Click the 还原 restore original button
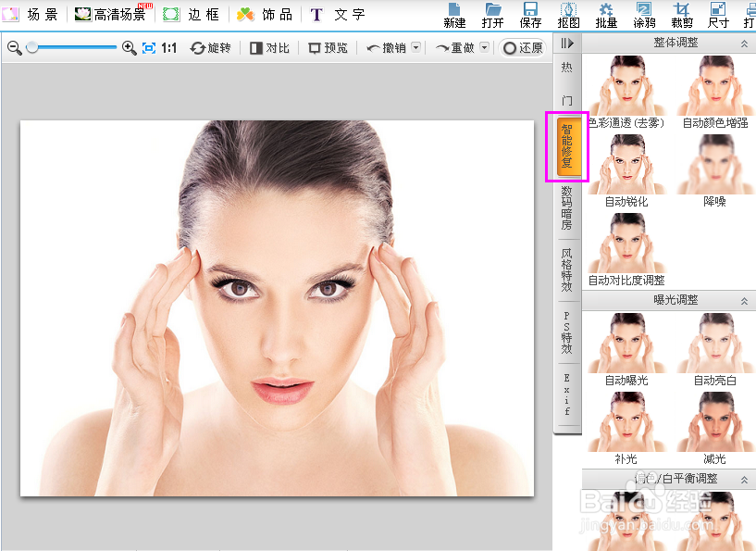756x551 pixels. tap(523, 48)
